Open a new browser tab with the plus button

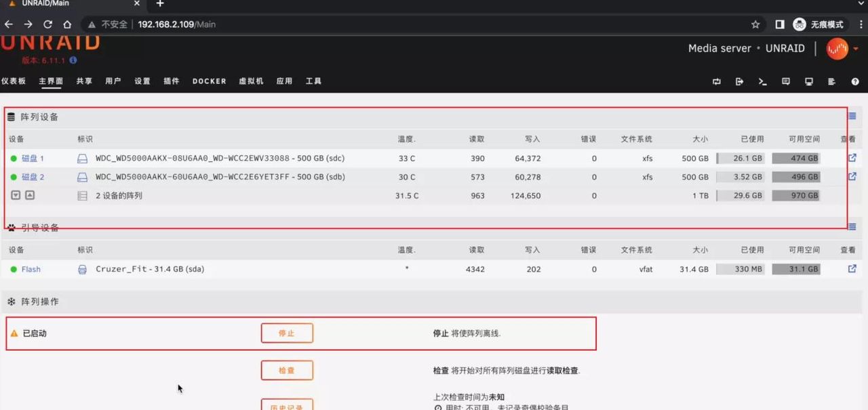click(x=159, y=3)
